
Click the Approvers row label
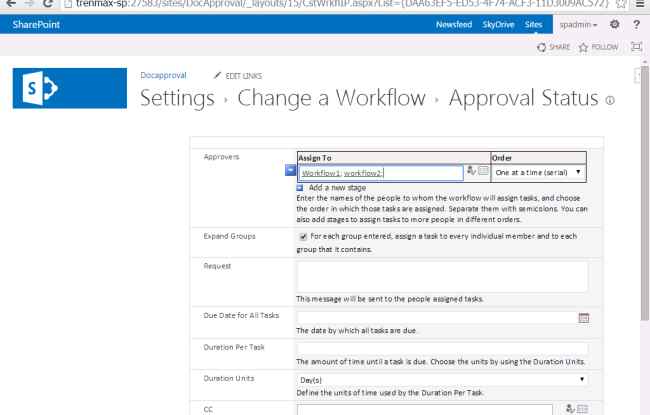pos(221,157)
